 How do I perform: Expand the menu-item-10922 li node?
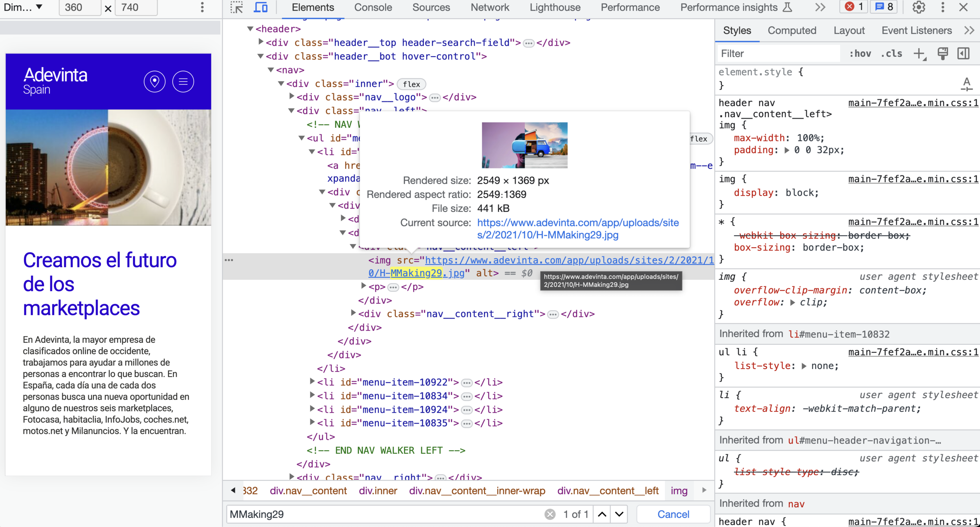(x=312, y=382)
